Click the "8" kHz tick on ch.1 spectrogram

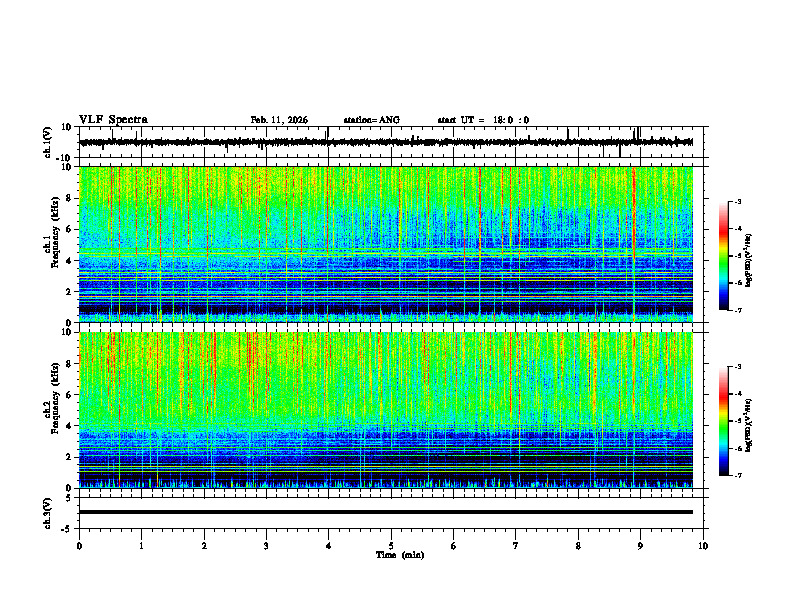point(69,198)
